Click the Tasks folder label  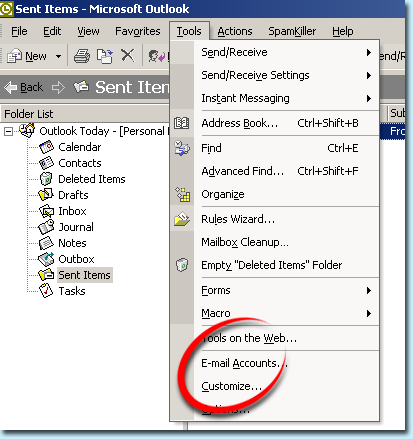[72, 291]
